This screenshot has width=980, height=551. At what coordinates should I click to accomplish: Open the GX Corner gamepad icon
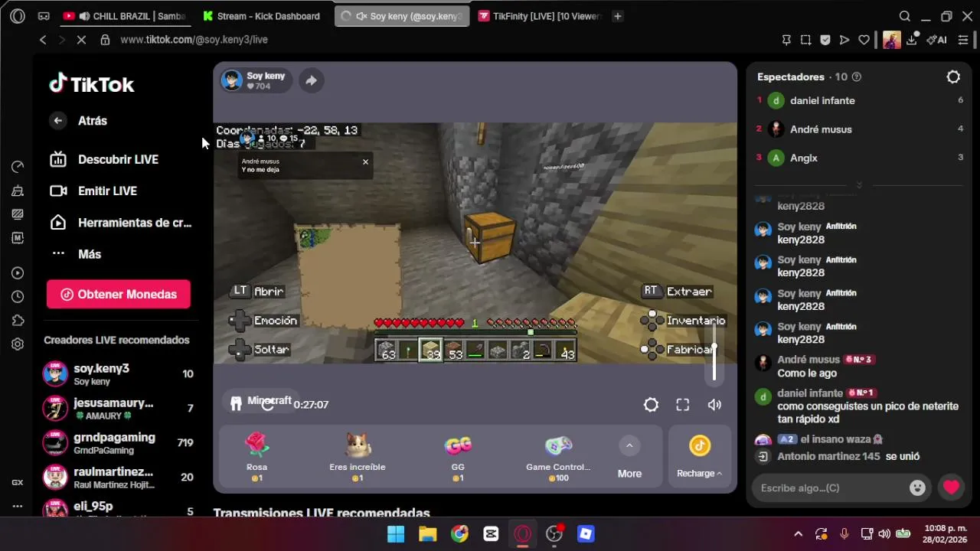coord(44,16)
